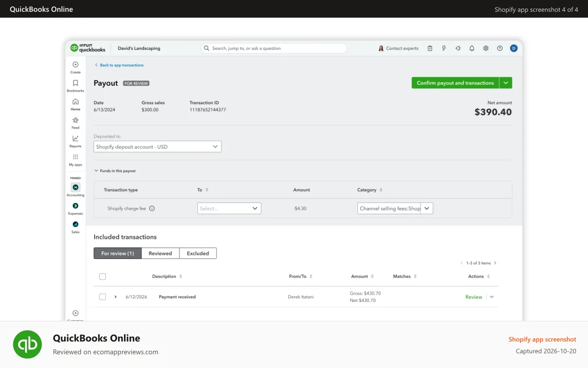Click Back to app transactions link
Viewport: 588px width, 368px height.
coord(119,65)
